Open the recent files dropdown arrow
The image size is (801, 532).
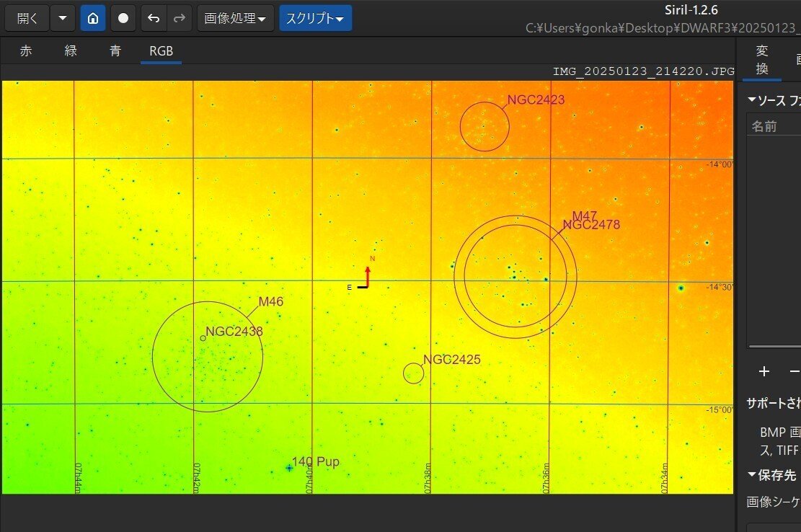tap(63, 18)
